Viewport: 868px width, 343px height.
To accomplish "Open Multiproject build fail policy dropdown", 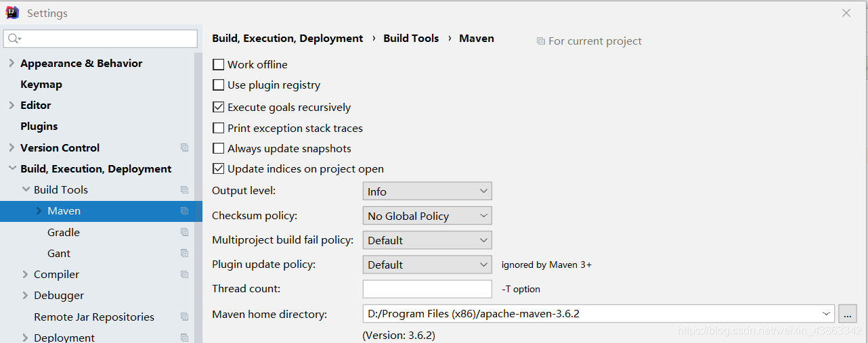I will [427, 240].
